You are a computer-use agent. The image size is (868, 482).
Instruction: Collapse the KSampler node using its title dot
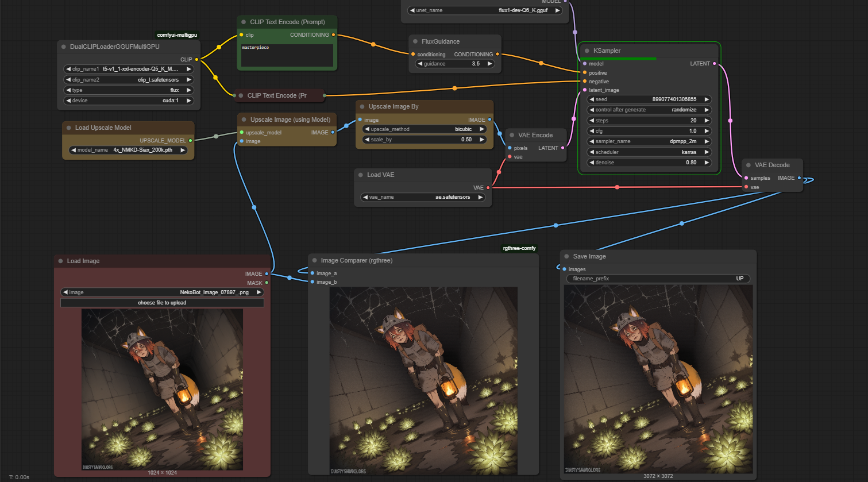[587, 51]
